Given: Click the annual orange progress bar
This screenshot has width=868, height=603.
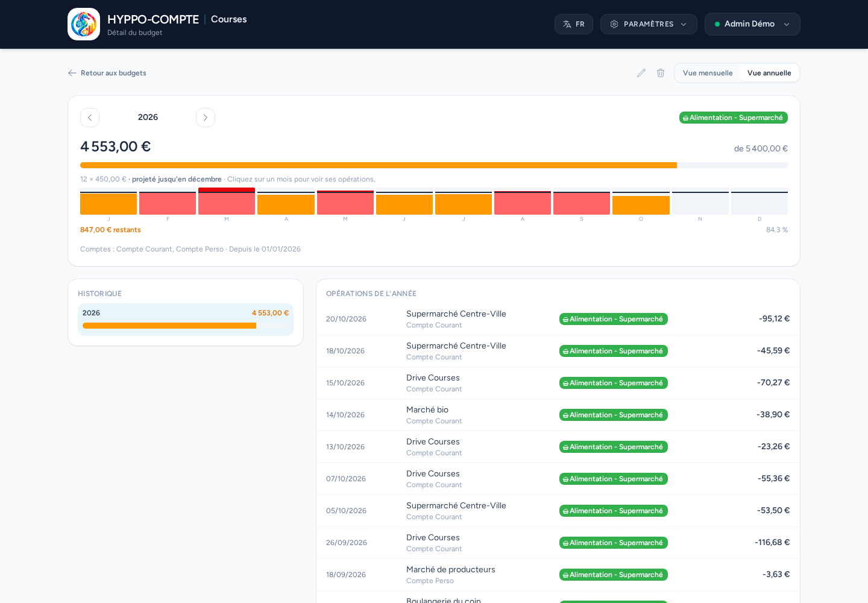Looking at the screenshot, I should click(434, 165).
